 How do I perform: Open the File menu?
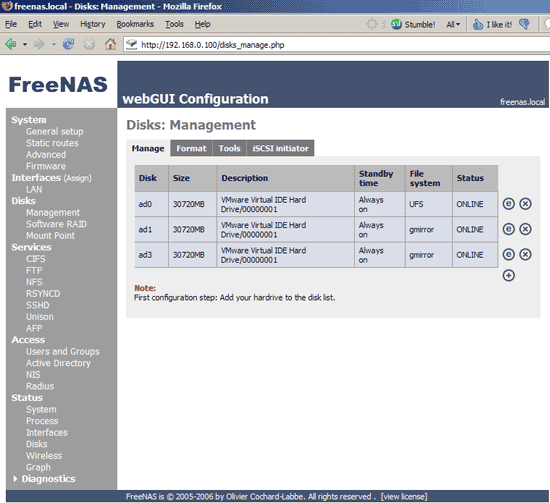click(x=11, y=24)
